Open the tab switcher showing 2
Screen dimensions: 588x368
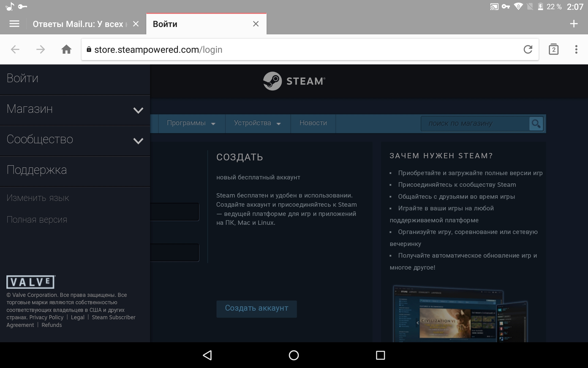[553, 49]
